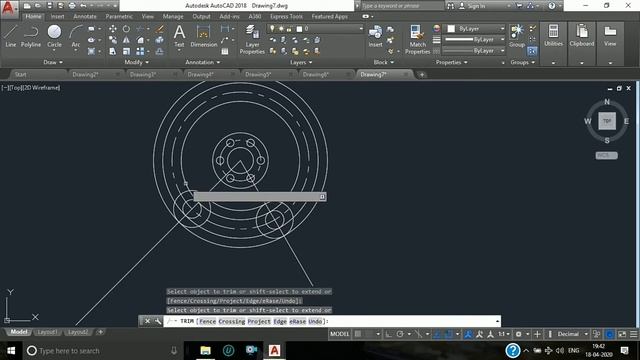The width and height of the screenshot is (640, 360).
Task: Open File Explorer from the taskbar
Action: pos(205,351)
